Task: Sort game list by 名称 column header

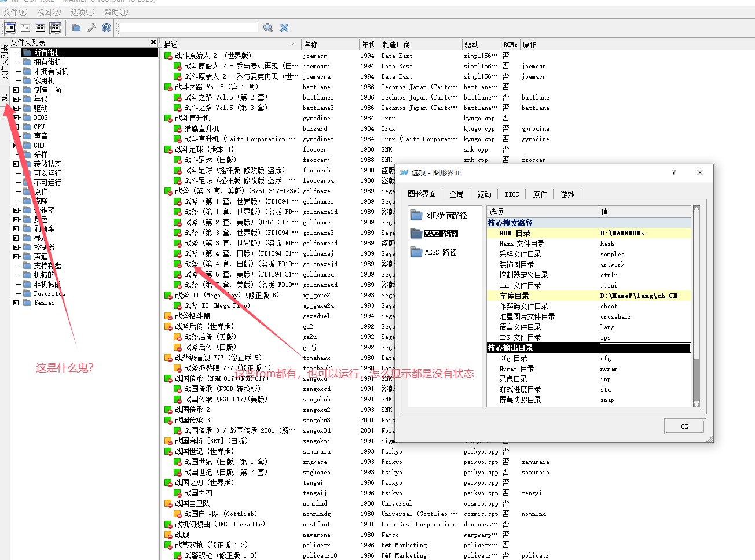Action: point(330,45)
